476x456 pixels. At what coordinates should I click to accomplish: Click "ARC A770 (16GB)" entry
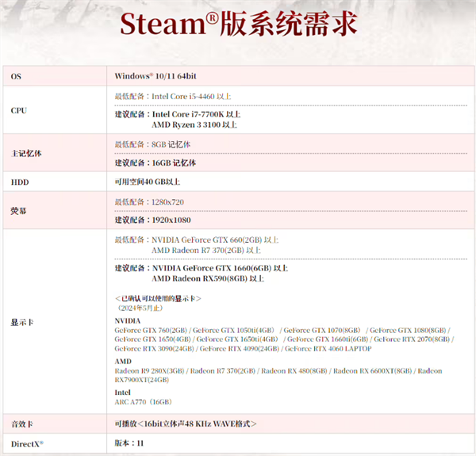tap(144, 402)
